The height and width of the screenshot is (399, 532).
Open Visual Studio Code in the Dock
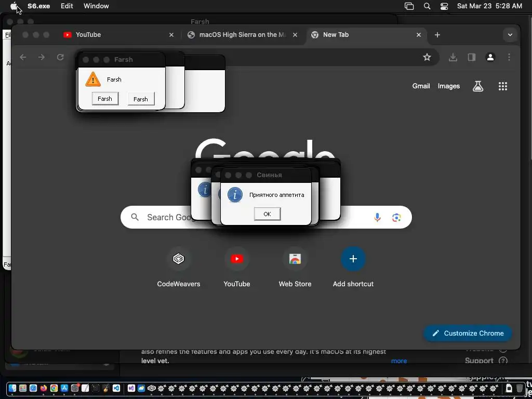(116, 388)
